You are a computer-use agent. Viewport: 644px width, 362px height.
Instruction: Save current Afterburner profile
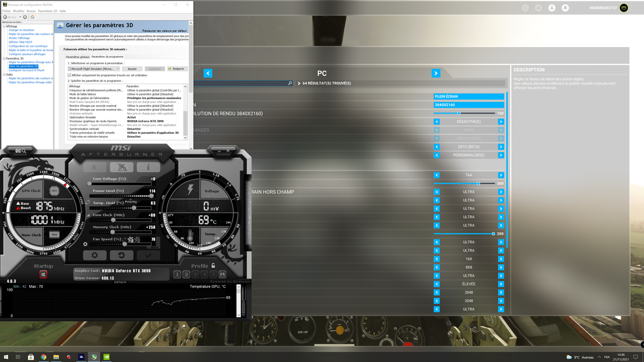click(x=222, y=275)
